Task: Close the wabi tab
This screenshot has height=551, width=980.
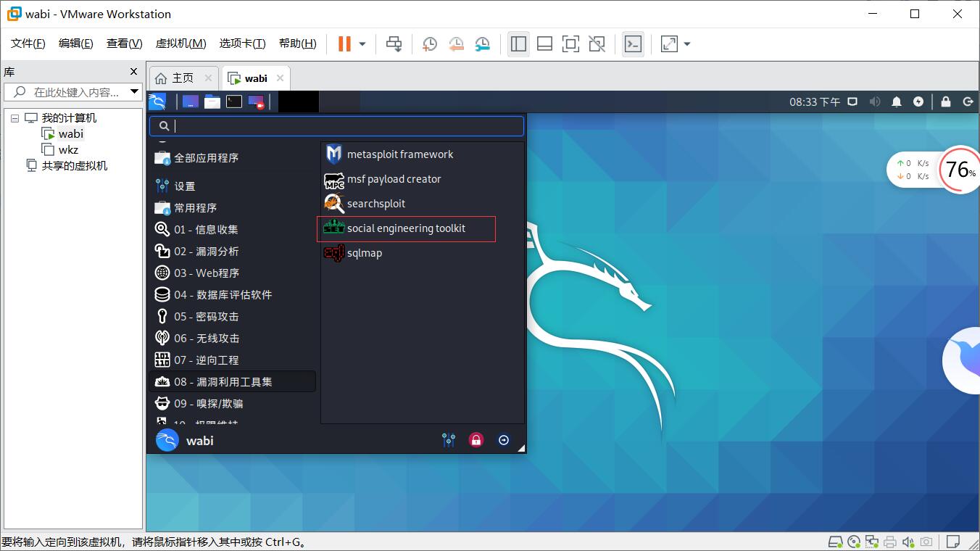Action: 281,78
